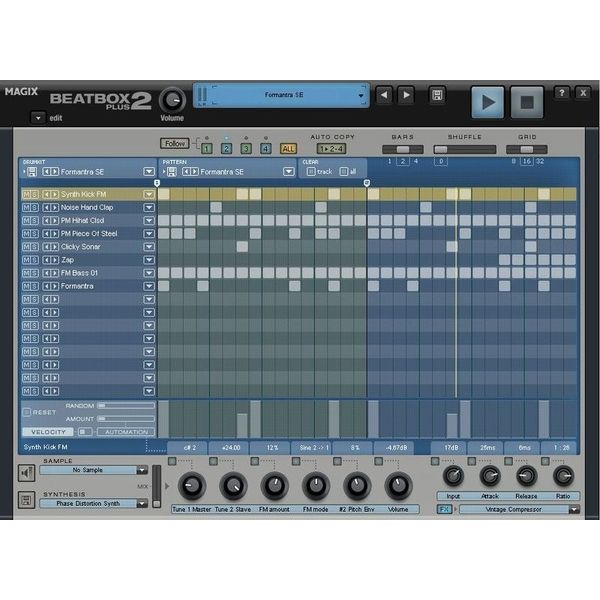Switch to the Automation tab
The width and height of the screenshot is (600, 600).
coord(127,431)
